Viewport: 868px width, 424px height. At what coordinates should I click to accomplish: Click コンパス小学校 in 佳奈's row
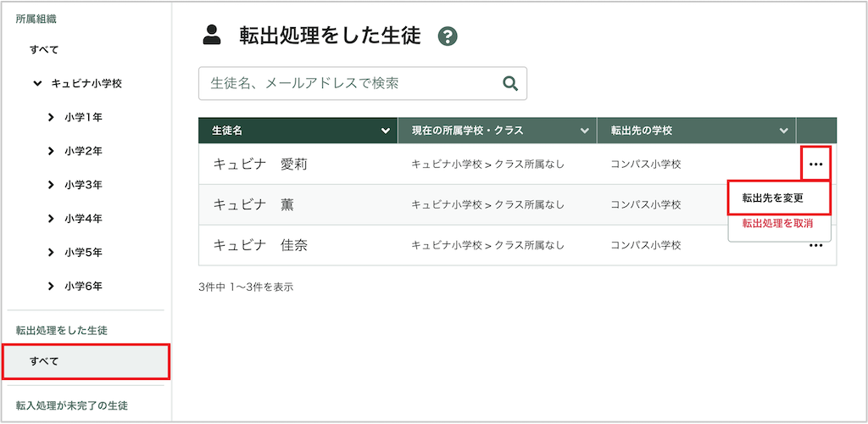point(645,245)
